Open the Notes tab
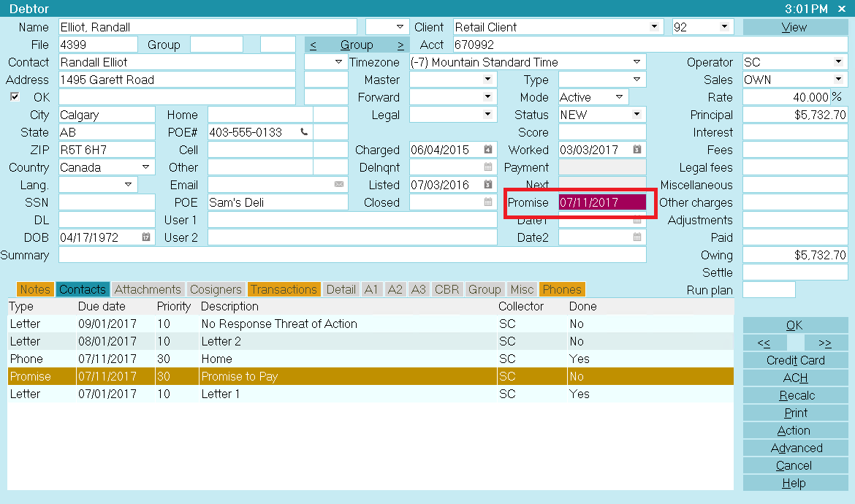The image size is (855, 504). point(34,289)
